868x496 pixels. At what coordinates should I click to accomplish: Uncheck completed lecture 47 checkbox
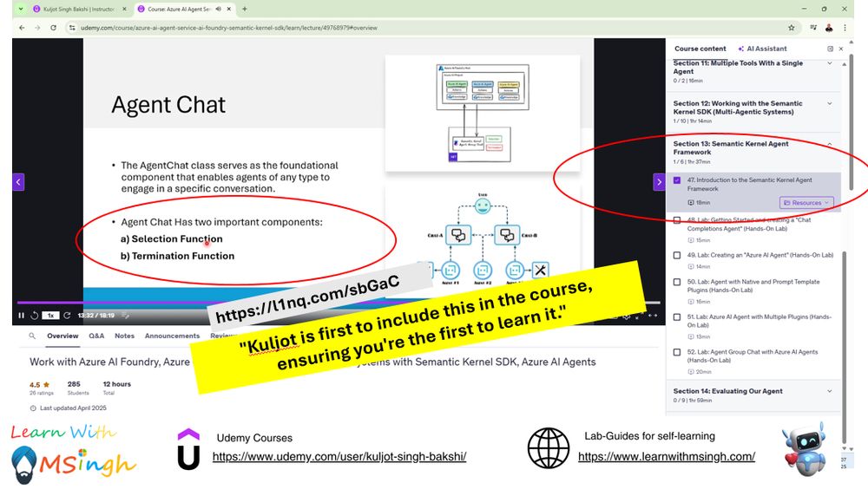[676, 180]
